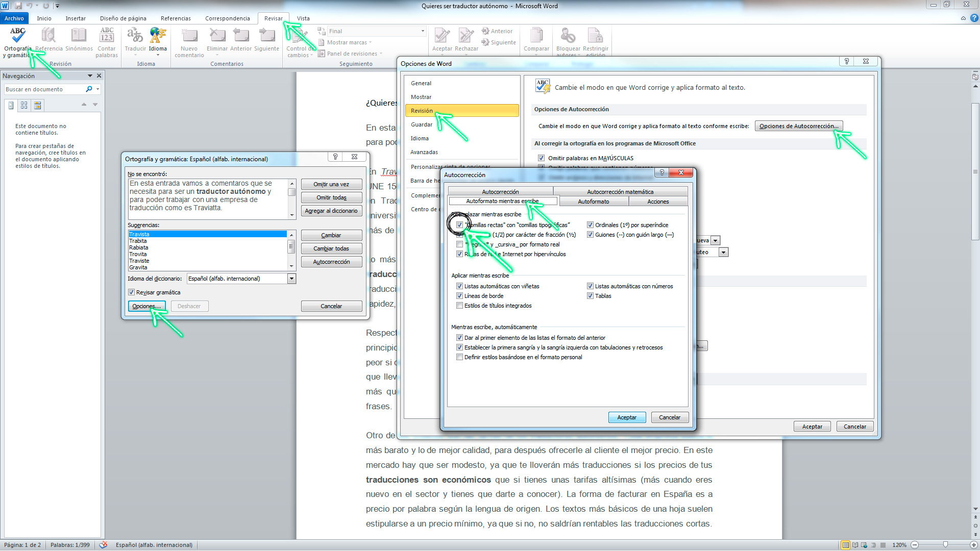
Task: Switch to Acciones tab
Action: tap(658, 202)
